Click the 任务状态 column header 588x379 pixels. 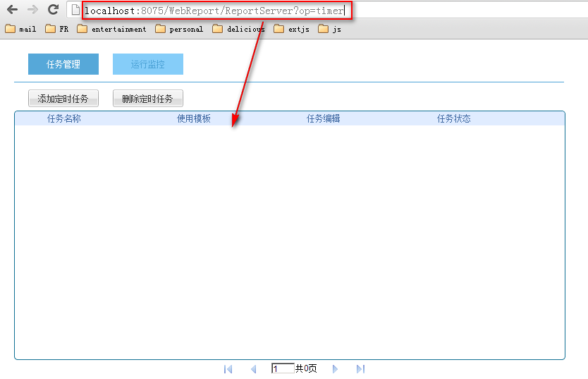[453, 119]
